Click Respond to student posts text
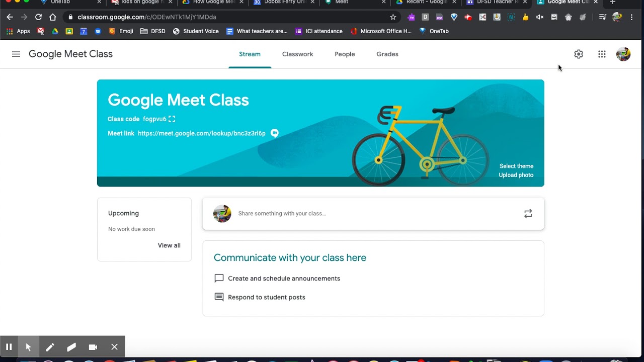This screenshot has height=362, width=644. pyautogui.click(x=267, y=297)
